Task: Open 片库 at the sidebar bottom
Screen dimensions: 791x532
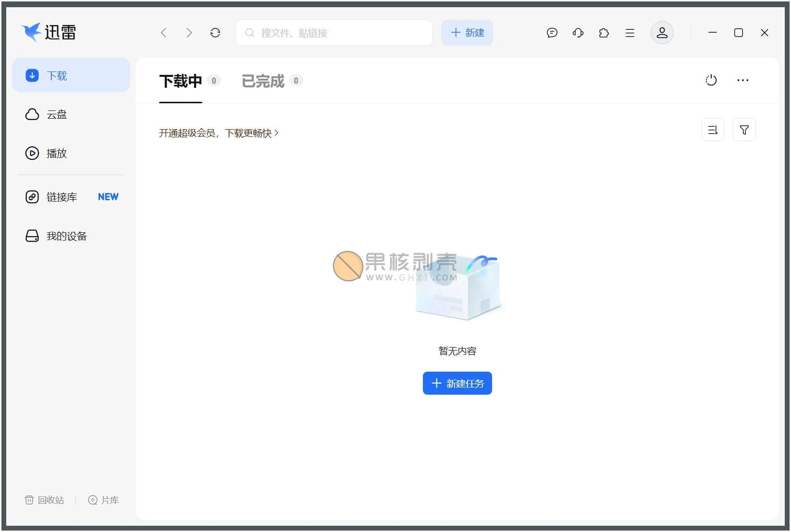Action: coord(103,500)
